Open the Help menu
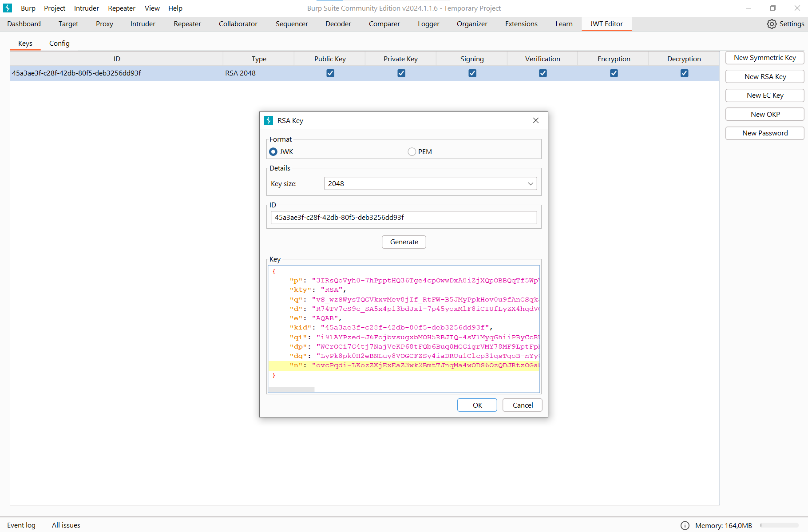 [x=175, y=8]
